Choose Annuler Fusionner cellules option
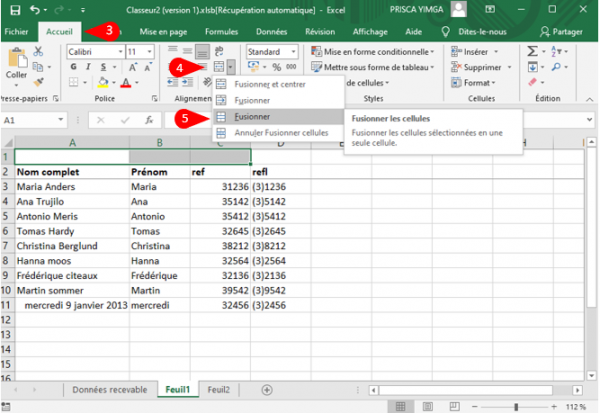The height and width of the screenshot is (413, 600). (x=280, y=133)
